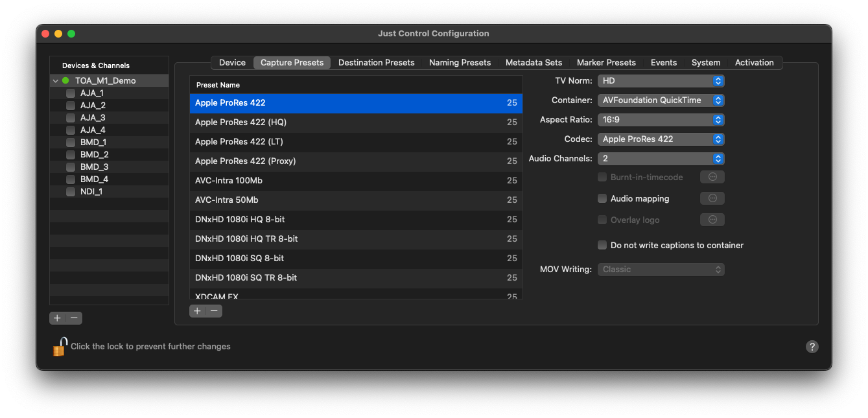
Task: Enable the NDI_1 channel checkbox
Action: point(71,192)
